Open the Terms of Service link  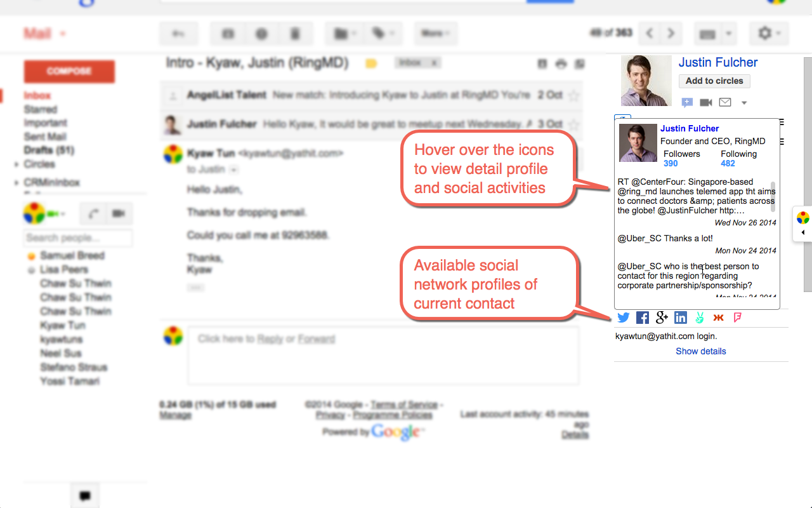point(404,404)
